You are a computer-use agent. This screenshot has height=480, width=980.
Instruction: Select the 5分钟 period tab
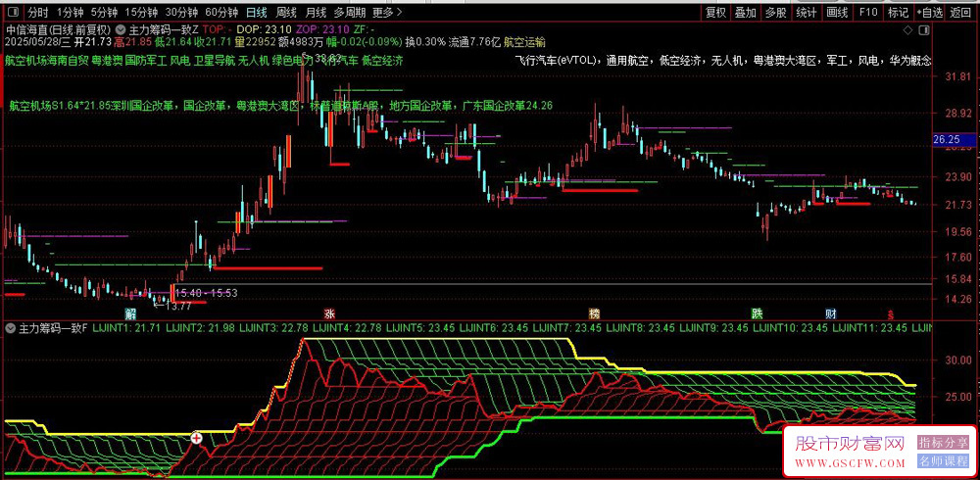(104, 12)
